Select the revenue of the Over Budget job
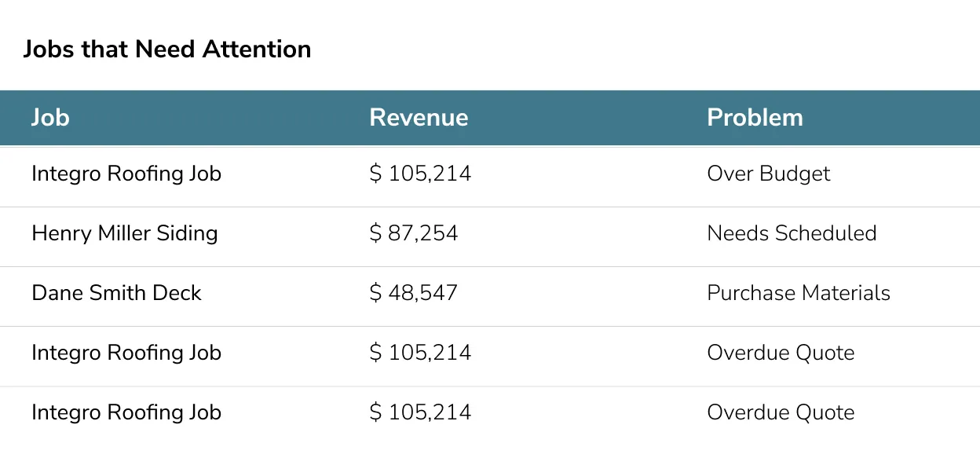 (x=420, y=174)
